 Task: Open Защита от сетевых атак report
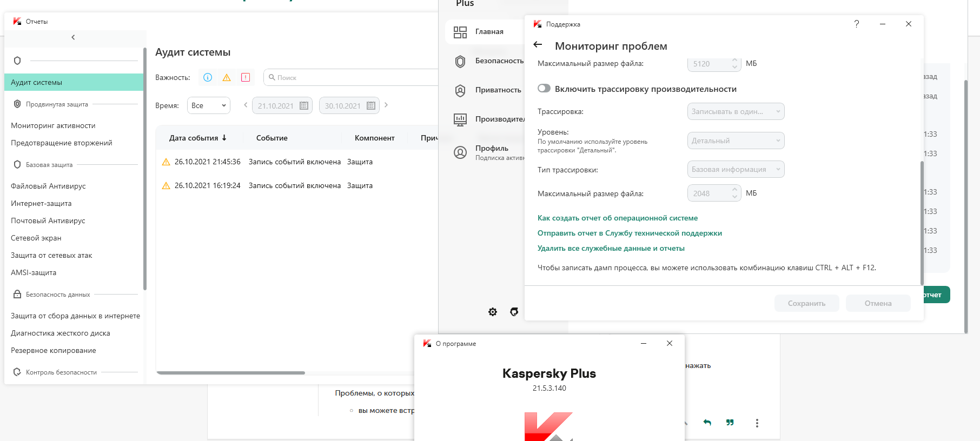point(51,255)
